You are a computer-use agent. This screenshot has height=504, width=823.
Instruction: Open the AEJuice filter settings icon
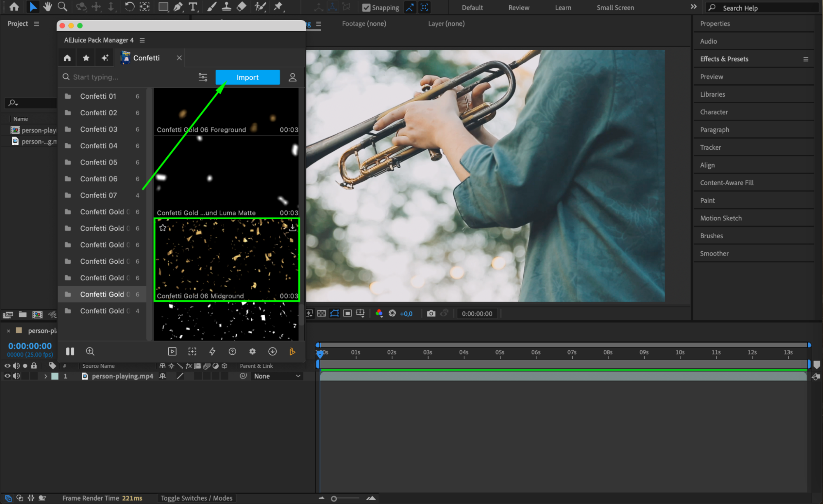(203, 77)
